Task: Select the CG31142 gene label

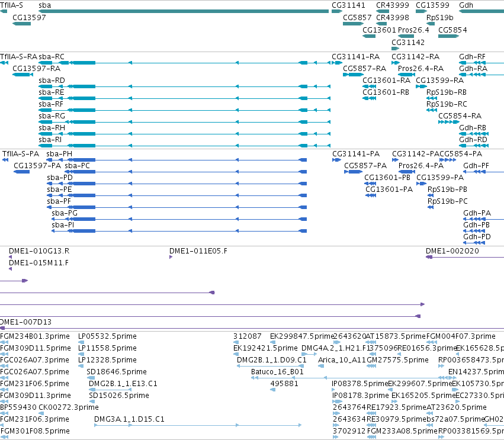Action: click(x=408, y=43)
